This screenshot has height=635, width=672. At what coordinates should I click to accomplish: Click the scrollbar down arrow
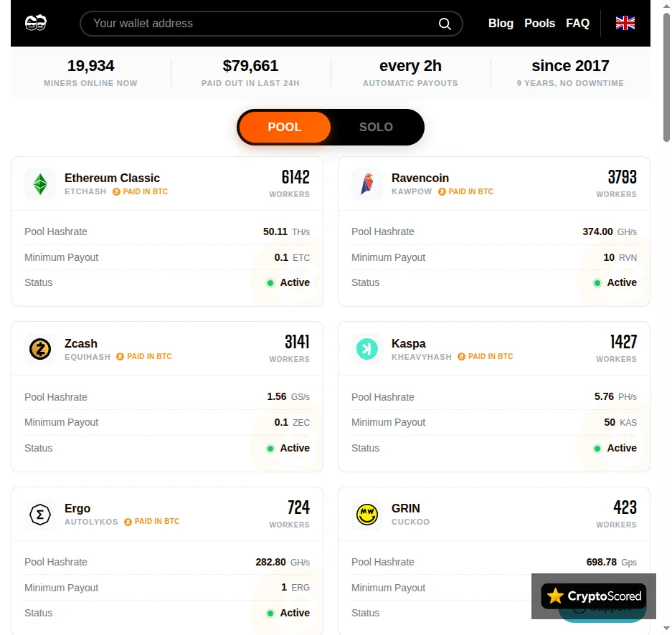666,629
